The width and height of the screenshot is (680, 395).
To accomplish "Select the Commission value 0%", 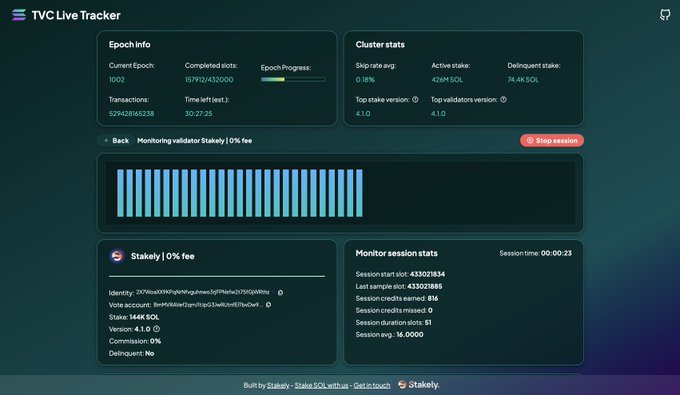I will click(155, 341).
